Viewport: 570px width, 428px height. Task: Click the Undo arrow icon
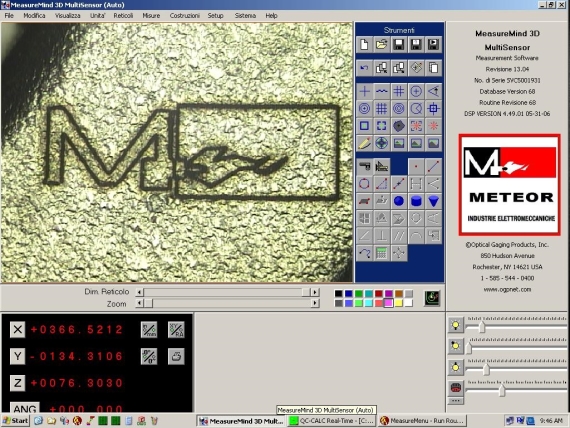click(x=364, y=68)
